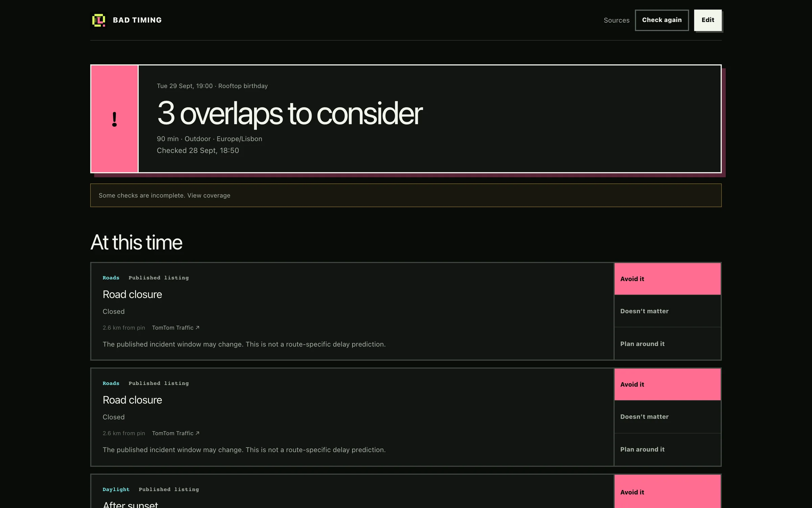Open the View coverage link

(209, 195)
